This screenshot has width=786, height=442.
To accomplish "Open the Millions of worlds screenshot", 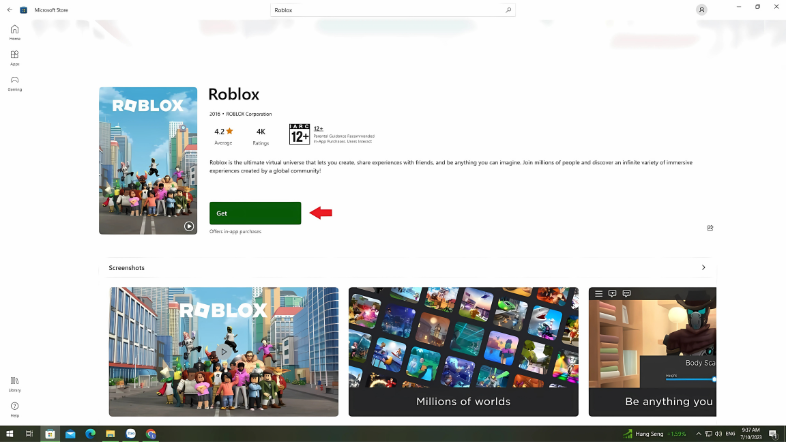I will click(463, 351).
